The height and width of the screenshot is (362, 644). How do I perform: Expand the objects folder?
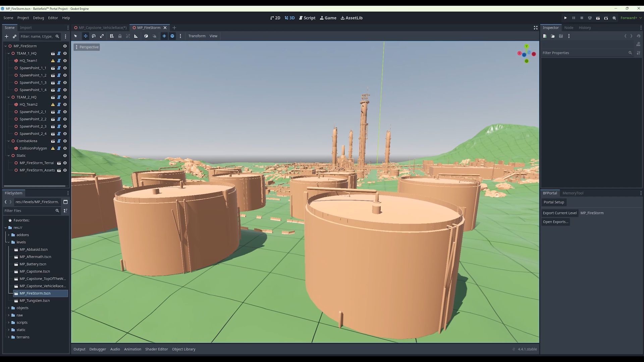(9, 308)
